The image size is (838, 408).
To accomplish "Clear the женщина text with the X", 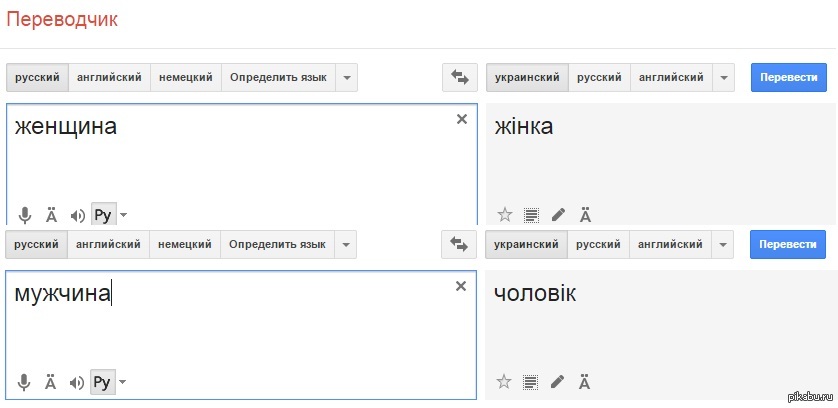I will (461, 119).
